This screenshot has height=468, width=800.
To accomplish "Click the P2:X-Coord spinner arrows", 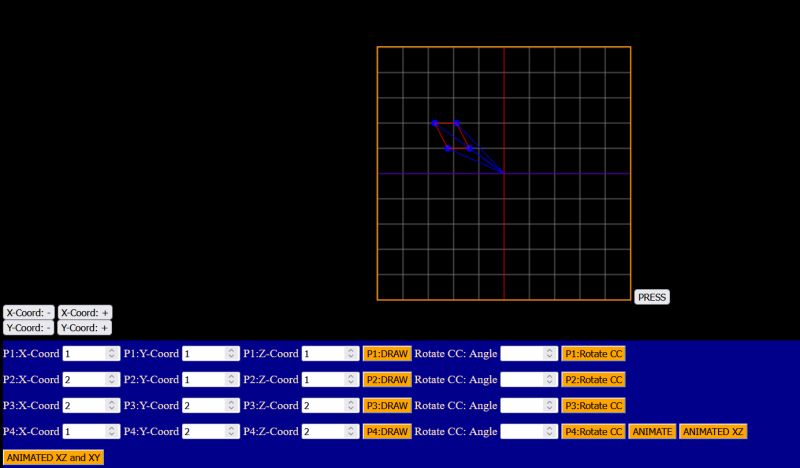I will pos(112,380).
